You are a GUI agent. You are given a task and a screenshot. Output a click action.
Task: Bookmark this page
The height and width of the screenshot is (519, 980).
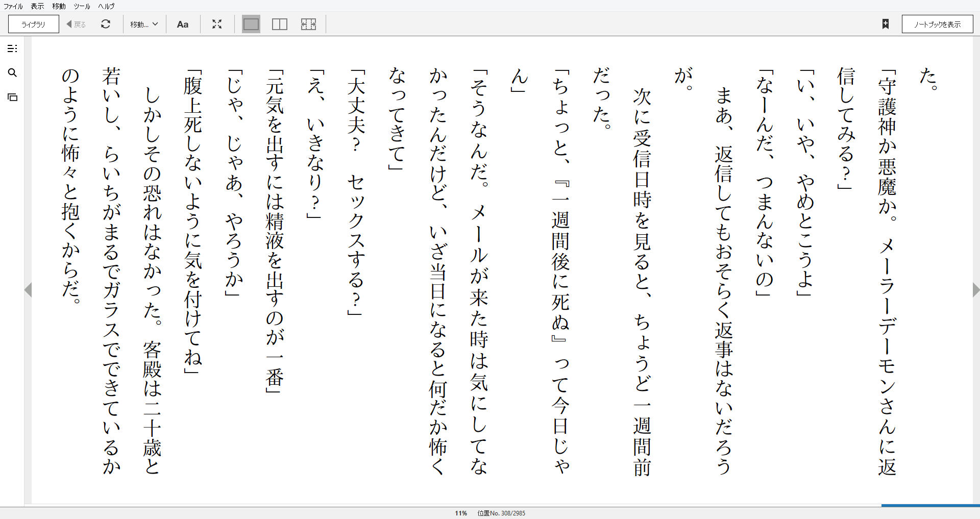pyautogui.click(x=886, y=24)
